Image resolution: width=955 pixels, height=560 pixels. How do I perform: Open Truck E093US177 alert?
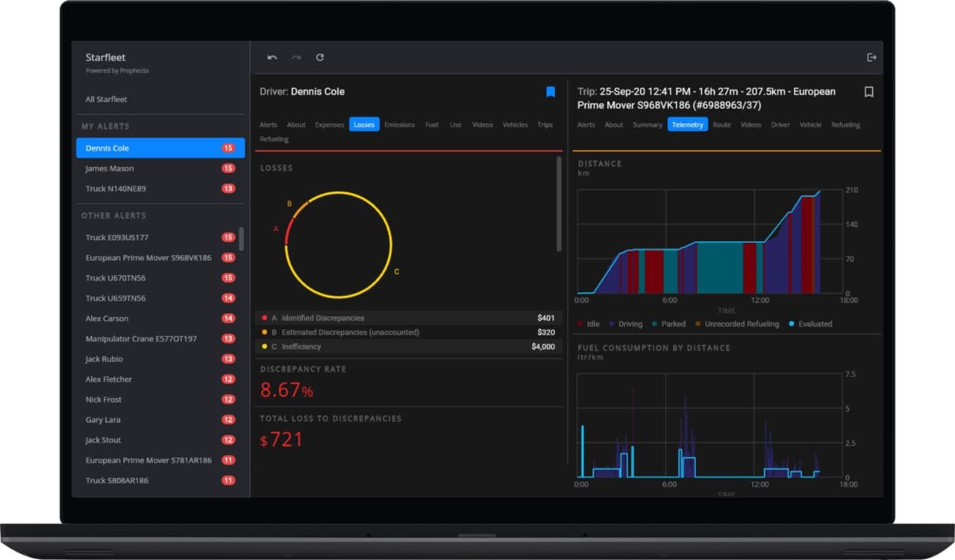coord(157,237)
